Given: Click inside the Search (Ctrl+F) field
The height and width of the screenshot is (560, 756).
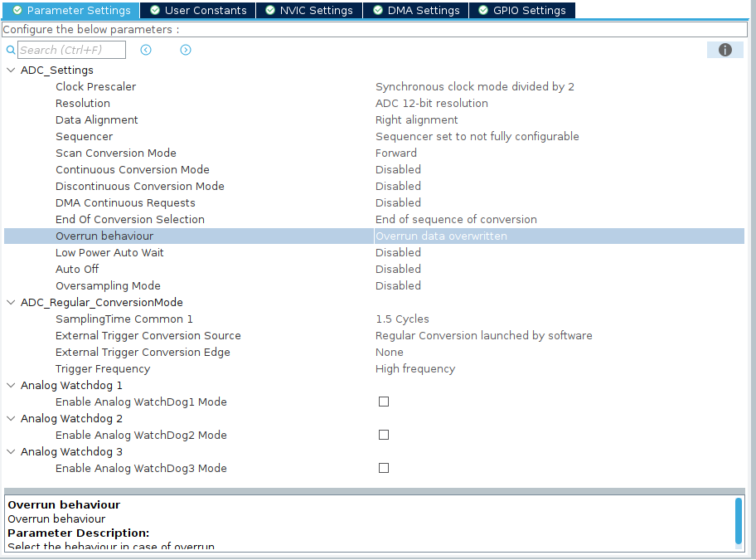Looking at the screenshot, I should click(x=71, y=50).
